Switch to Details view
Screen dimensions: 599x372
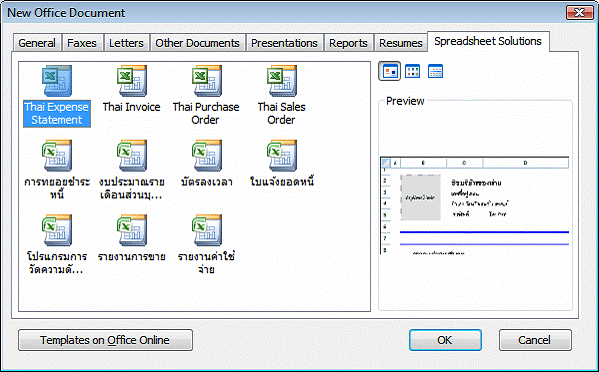435,71
